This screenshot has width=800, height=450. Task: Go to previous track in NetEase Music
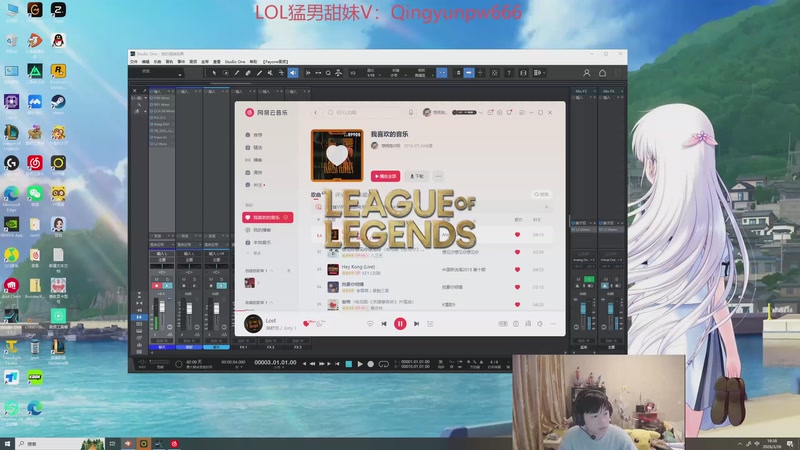[x=384, y=323]
